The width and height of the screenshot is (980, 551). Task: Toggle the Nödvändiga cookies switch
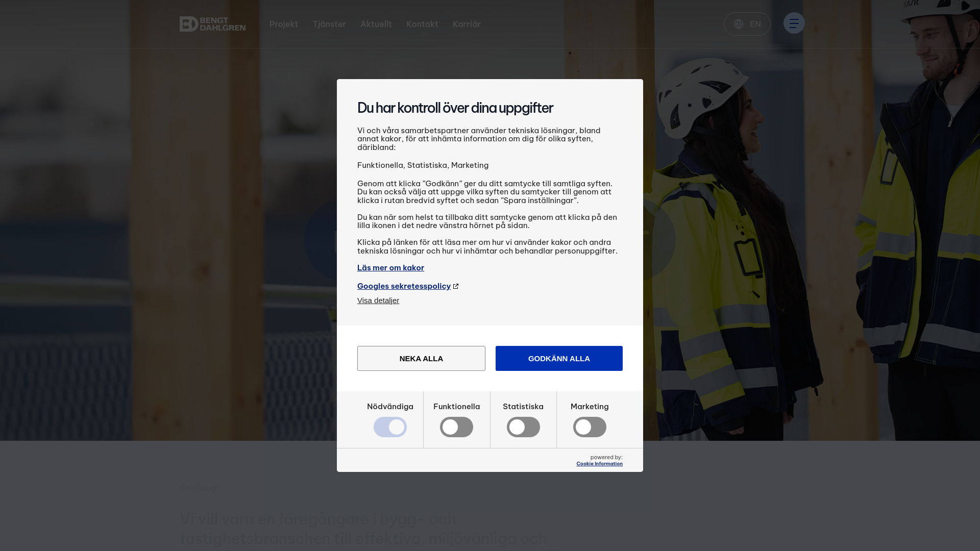click(390, 427)
